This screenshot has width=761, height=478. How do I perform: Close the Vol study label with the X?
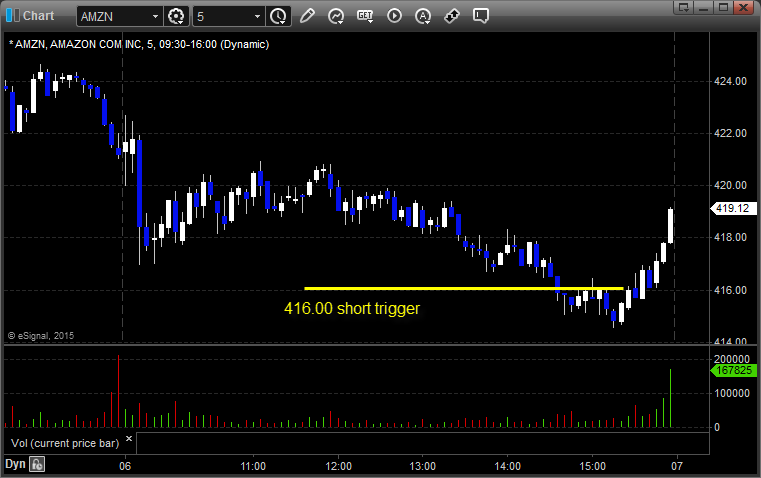pyautogui.click(x=129, y=439)
